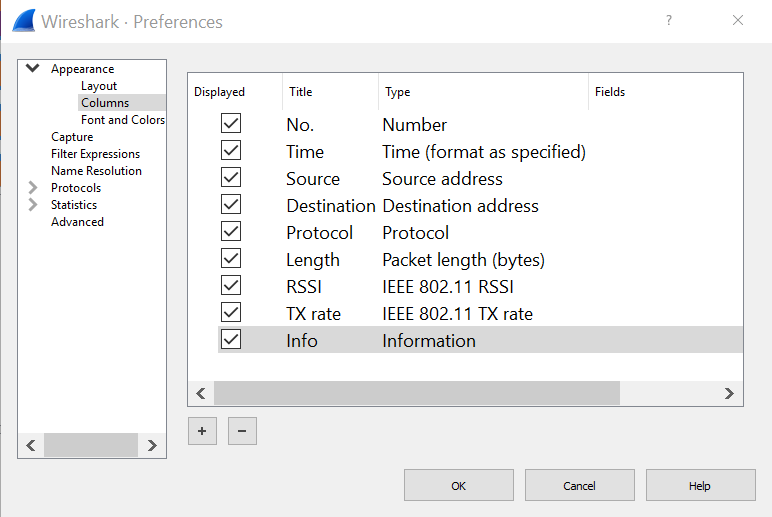This screenshot has height=517, width=772.
Task: Open the Layout preferences page
Action: click(x=98, y=86)
